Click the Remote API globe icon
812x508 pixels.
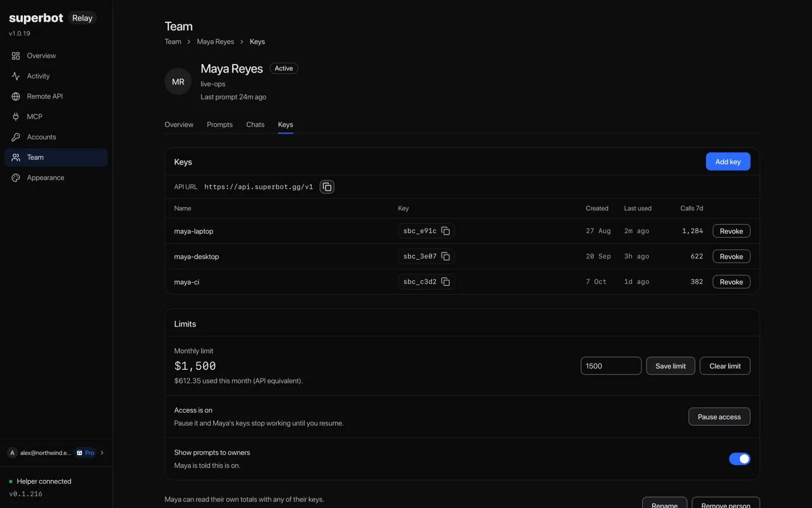(16, 97)
